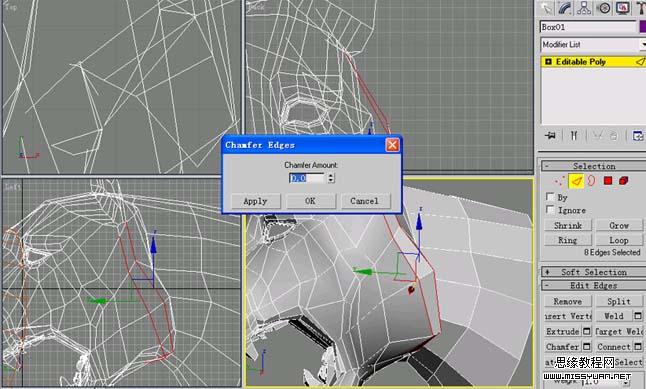Click the Box01 object name field
This screenshot has height=389, width=646.
tap(588, 27)
